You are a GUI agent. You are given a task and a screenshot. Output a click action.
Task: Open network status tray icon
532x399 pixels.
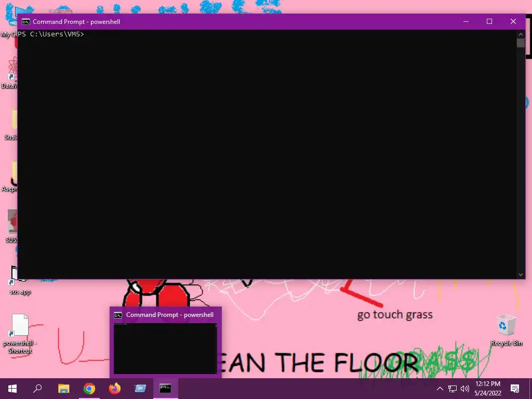pyautogui.click(x=453, y=389)
